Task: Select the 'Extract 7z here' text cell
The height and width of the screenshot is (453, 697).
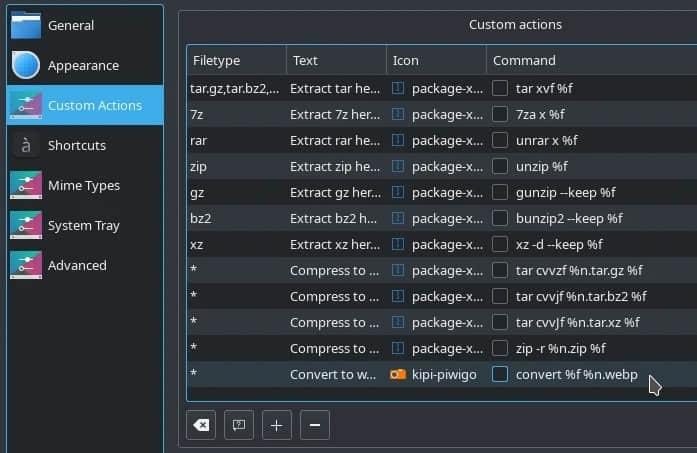Action: tap(335, 114)
